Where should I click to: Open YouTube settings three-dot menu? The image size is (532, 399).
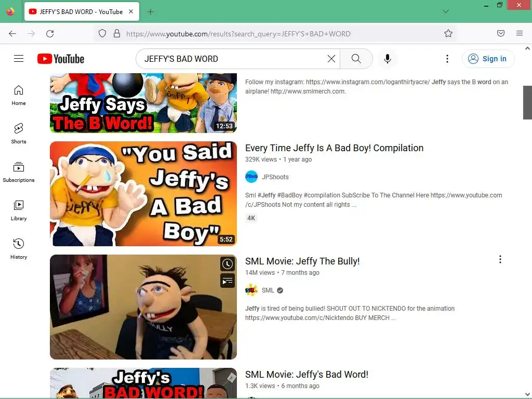point(447,59)
